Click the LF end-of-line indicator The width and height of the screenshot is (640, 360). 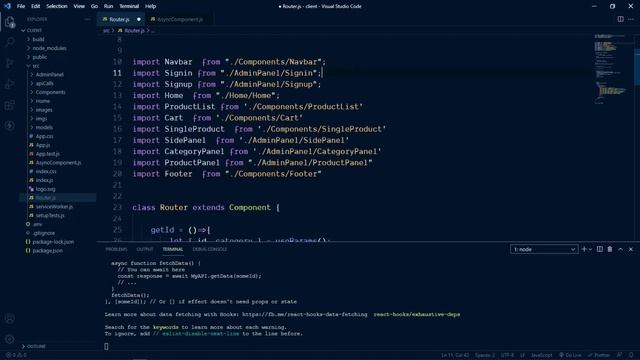tap(522, 355)
